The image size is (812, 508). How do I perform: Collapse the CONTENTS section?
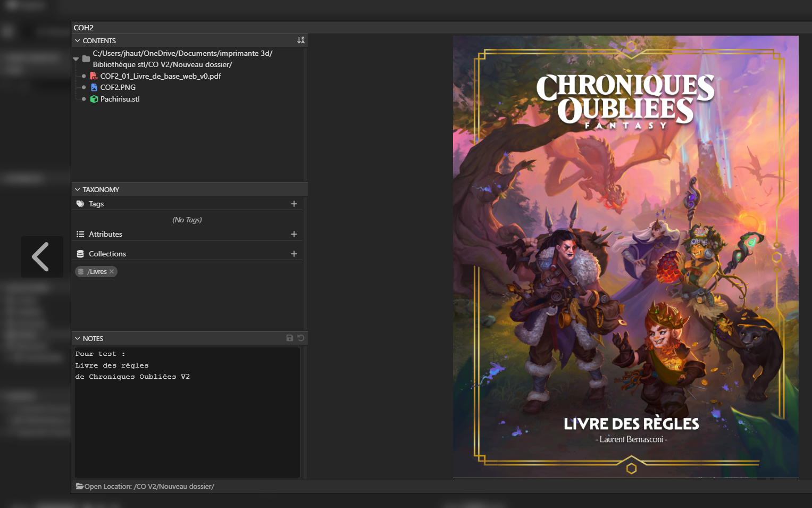tap(78, 41)
